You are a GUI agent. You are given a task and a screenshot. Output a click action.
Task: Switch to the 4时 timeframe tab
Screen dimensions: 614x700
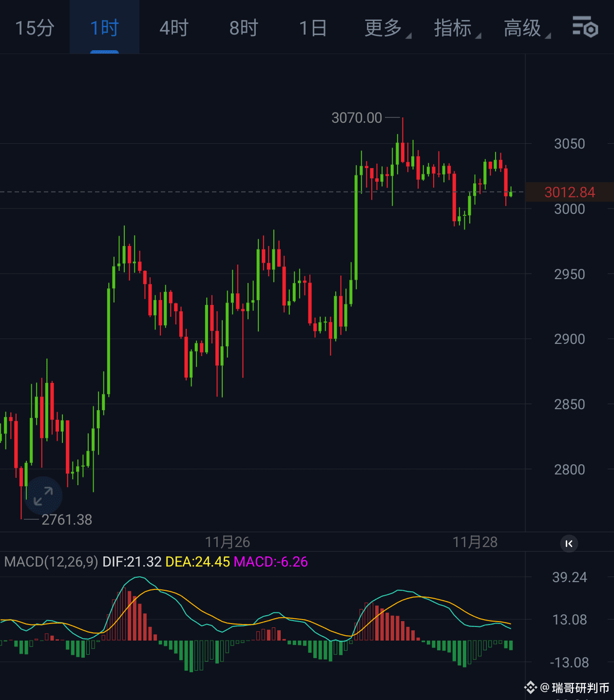174,28
